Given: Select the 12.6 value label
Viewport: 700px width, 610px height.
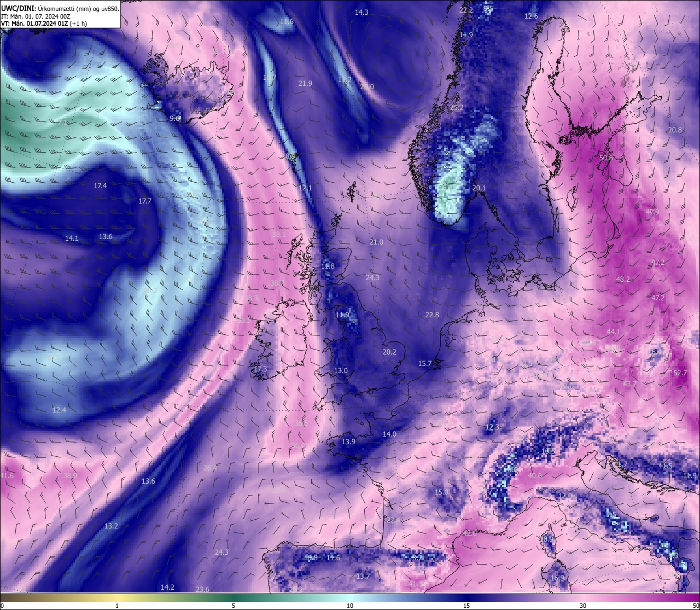Looking at the screenshot, I should tap(531, 16).
